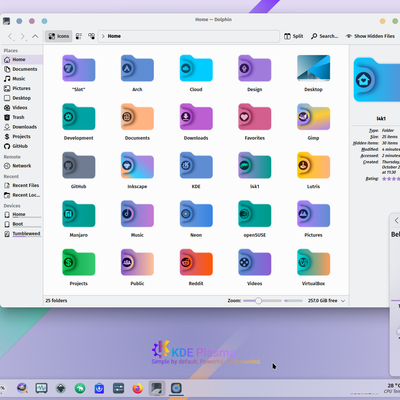Select Videos in Places sidebar

click(x=22, y=108)
